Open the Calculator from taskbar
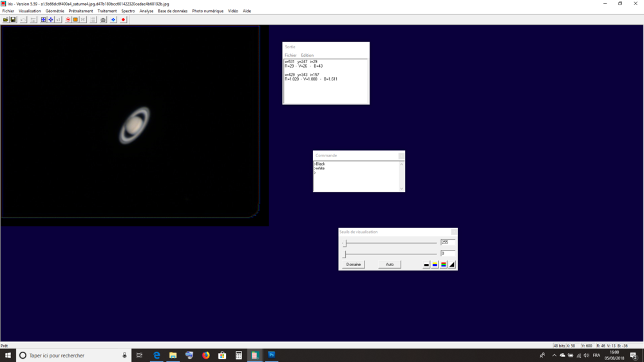Viewport: 644px width, 362px height. [x=239, y=356]
